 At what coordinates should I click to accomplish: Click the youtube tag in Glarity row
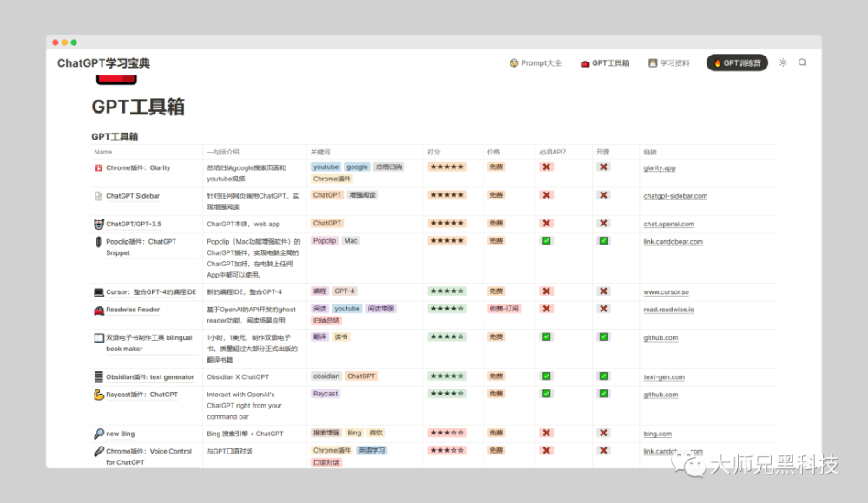coord(325,167)
